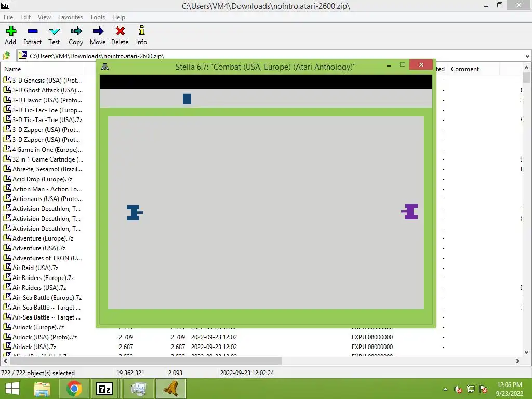Select 4 Game in One (Europe) file
The height and width of the screenshot is (399, 532).
point(47,150)
